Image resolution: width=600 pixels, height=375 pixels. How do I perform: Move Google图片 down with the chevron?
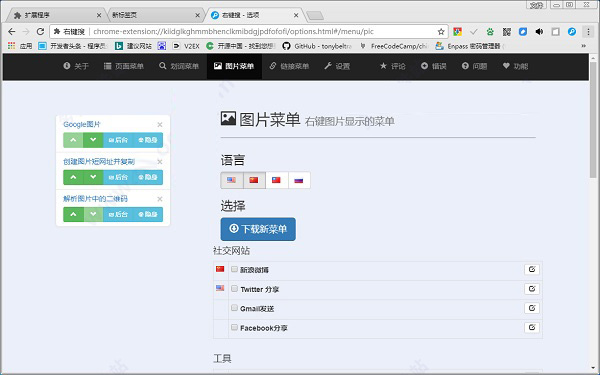pyautogui.click(x=93, y=140)
